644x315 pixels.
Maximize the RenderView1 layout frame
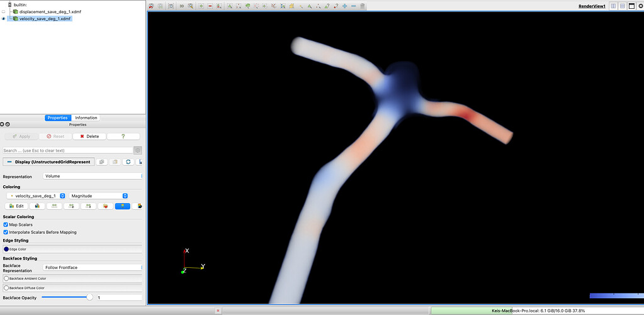point(632,6)
